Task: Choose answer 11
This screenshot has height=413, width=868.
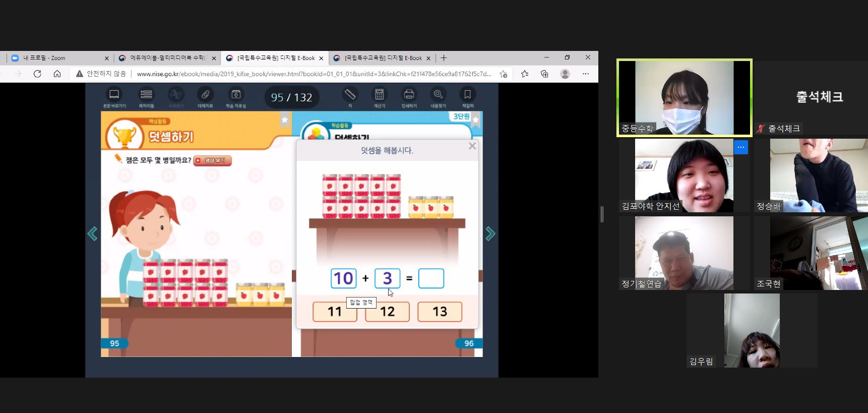Action: (x=335, y=312)
